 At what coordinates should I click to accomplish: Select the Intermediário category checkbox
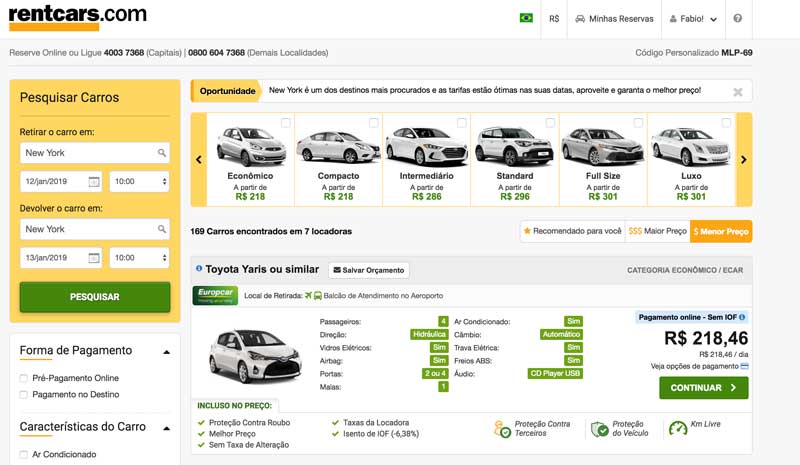462,123
